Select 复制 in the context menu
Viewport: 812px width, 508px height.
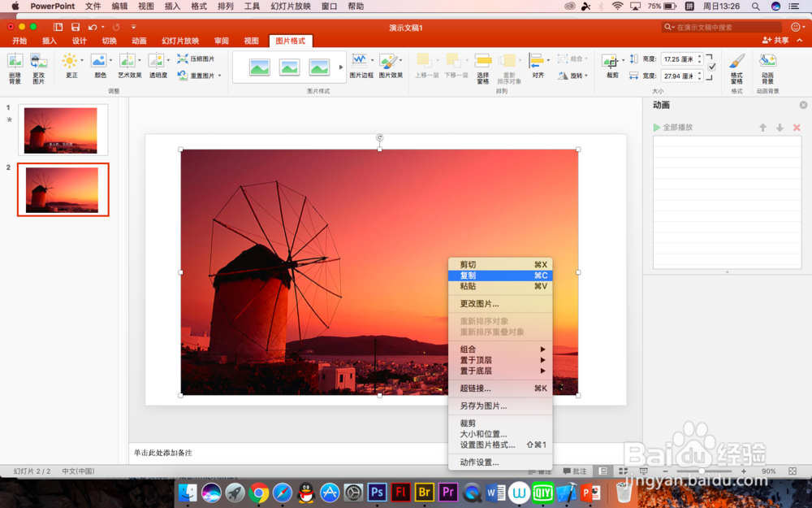pyautogui.click(x=500, y=276)
